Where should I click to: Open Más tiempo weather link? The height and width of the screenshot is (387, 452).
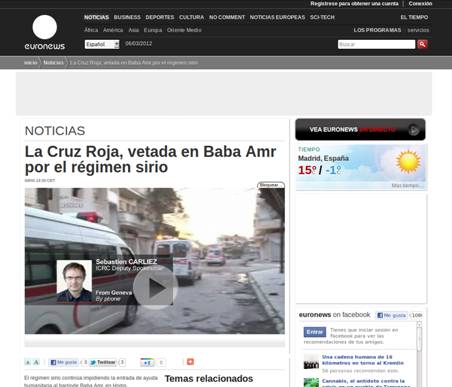click(406, 185)
